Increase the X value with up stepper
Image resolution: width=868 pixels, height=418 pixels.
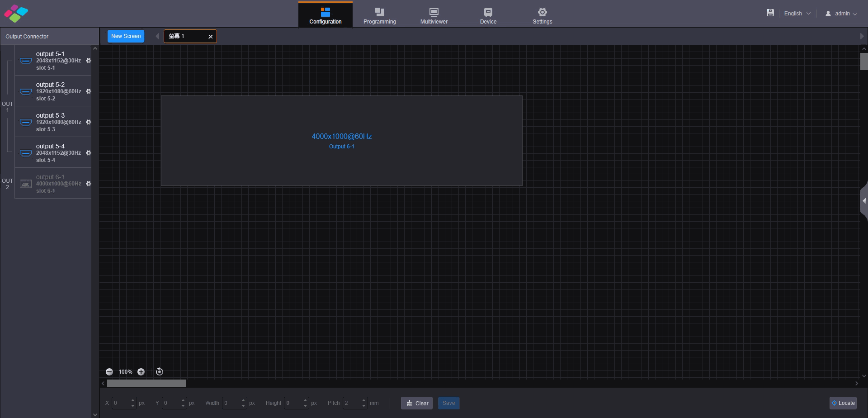[133, 400]
